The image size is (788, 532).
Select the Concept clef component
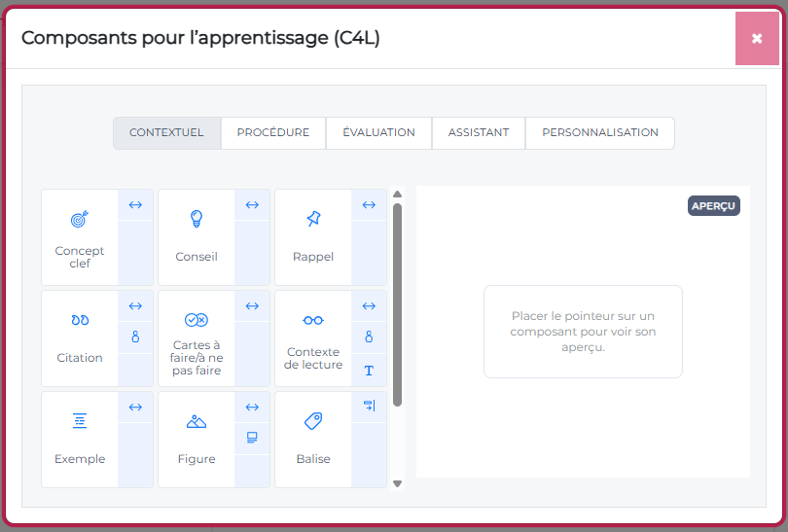pos(80,237)
